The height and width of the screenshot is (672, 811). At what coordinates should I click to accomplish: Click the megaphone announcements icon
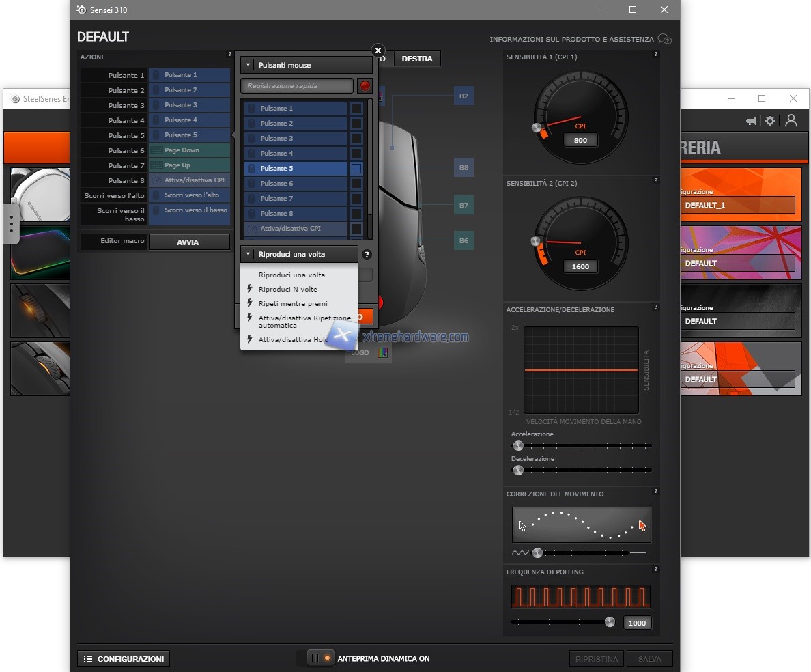tap(751, 121)
